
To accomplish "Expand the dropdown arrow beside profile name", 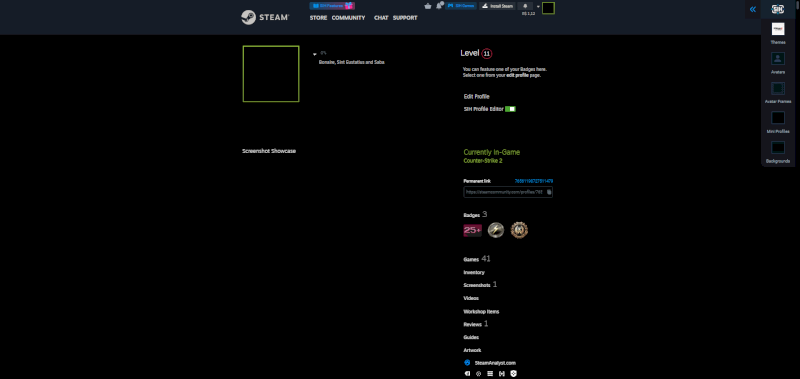I will click(315, 54).
